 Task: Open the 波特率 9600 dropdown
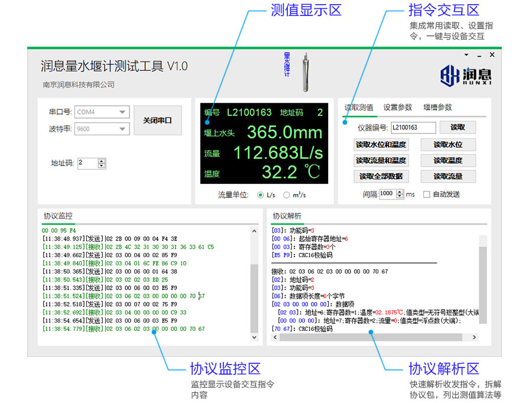point(102,129)
